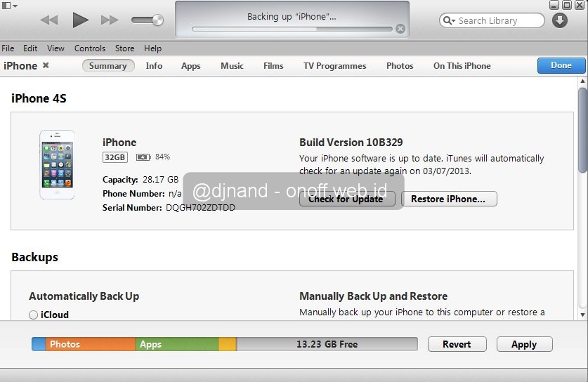Click the Serial Number label
588x382 pixels.
click(132, 208)
